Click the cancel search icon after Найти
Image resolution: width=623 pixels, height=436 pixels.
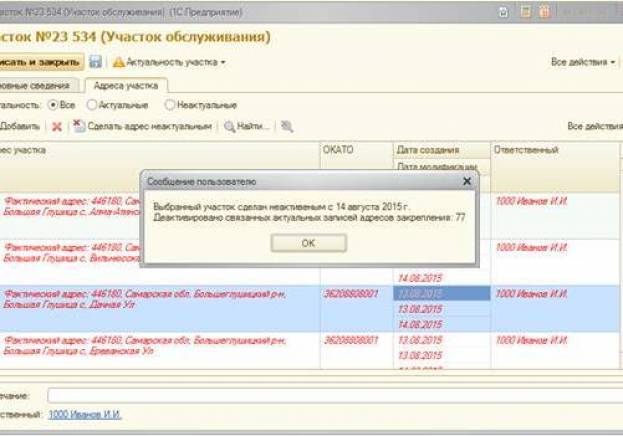pos(287,127)
